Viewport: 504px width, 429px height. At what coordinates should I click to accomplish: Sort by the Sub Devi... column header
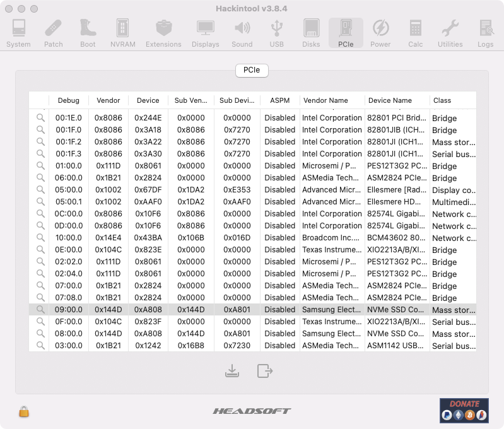pyautogui.click(x=237, y=100)
